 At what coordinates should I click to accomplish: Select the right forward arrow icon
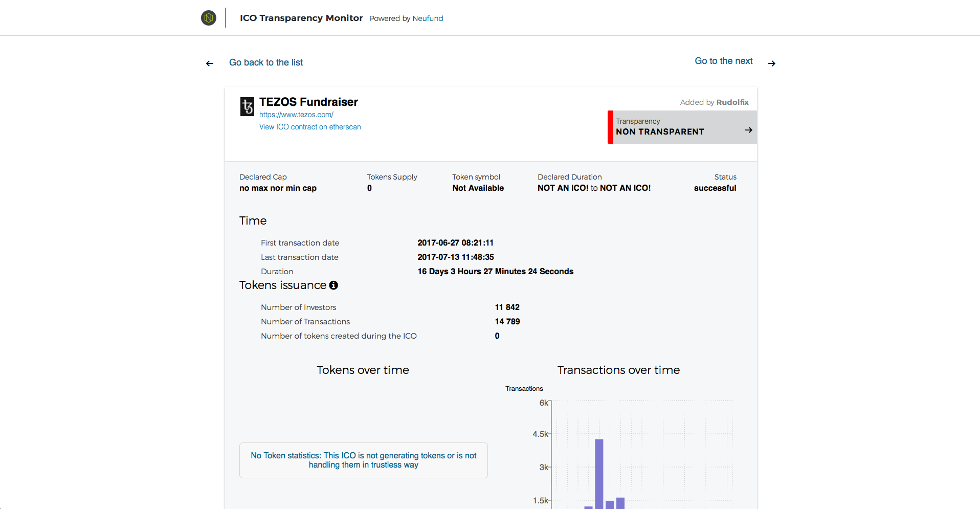(771, 63)
